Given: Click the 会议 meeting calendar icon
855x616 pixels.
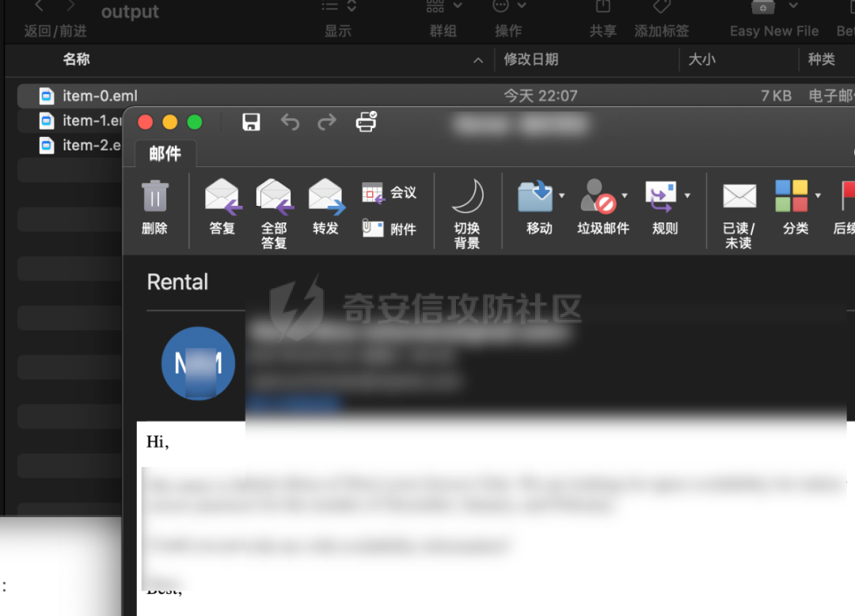Looking at the screenshot, I should 373,193.
